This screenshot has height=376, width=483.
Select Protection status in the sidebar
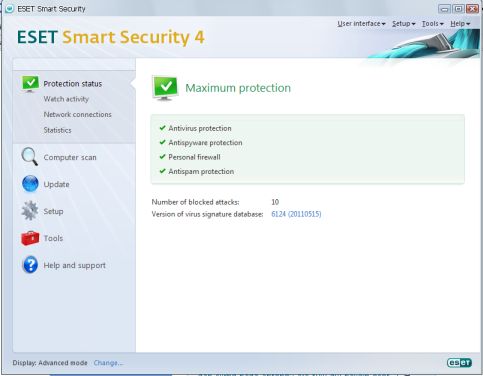point(73,84)
